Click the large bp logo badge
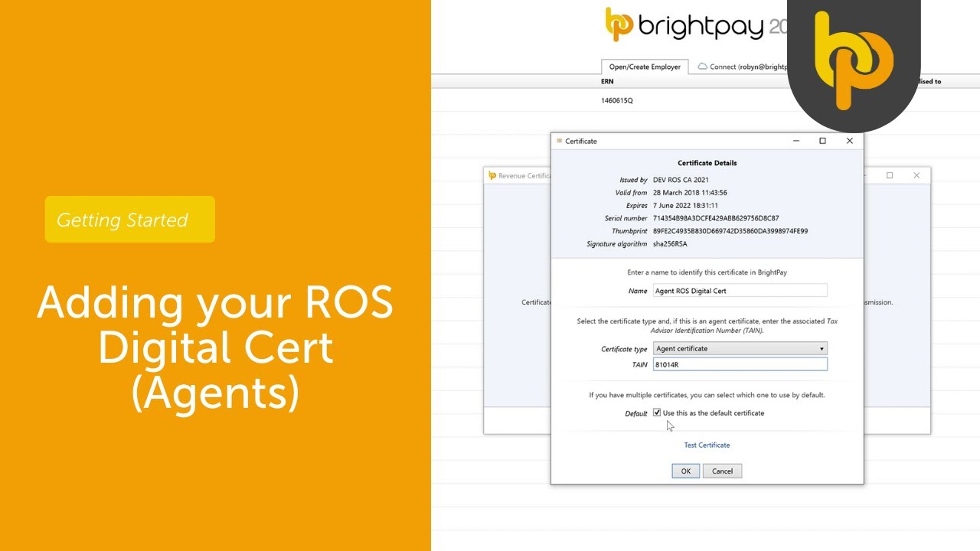 854,60
